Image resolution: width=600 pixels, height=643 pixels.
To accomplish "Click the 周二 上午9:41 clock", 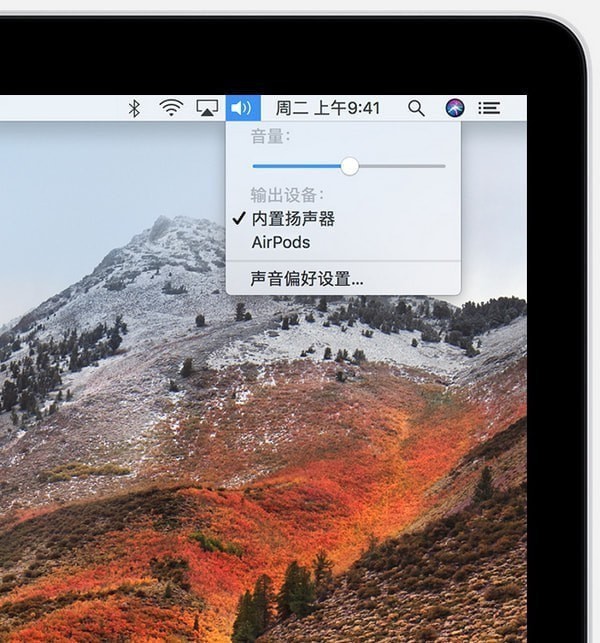I will point(328,108).
